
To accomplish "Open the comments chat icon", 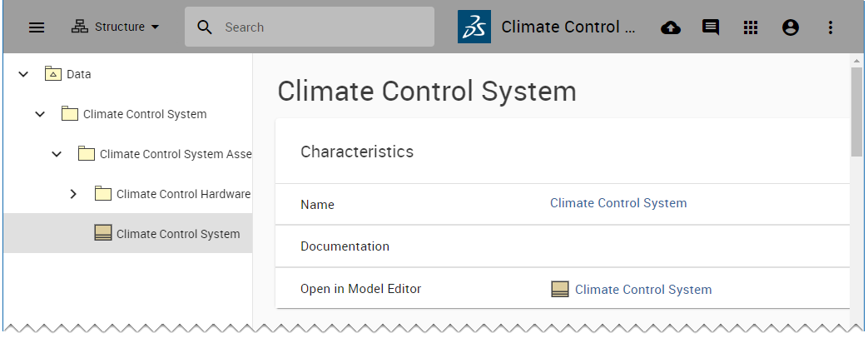I will click(x=711, y=27).
